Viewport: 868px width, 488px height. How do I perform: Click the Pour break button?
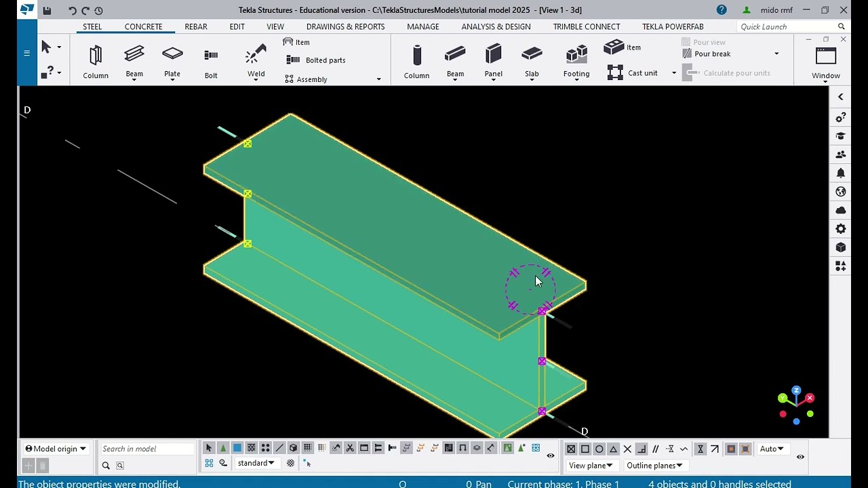click(x=706, y=54)
